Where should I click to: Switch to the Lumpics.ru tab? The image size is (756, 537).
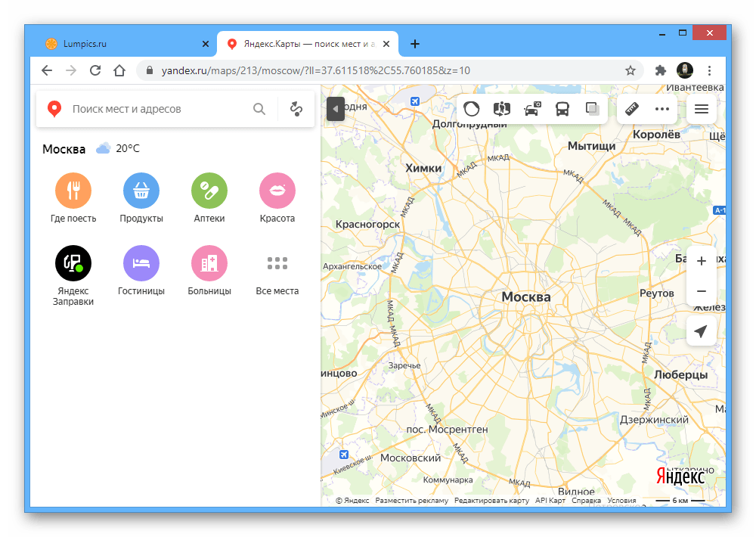121,44
